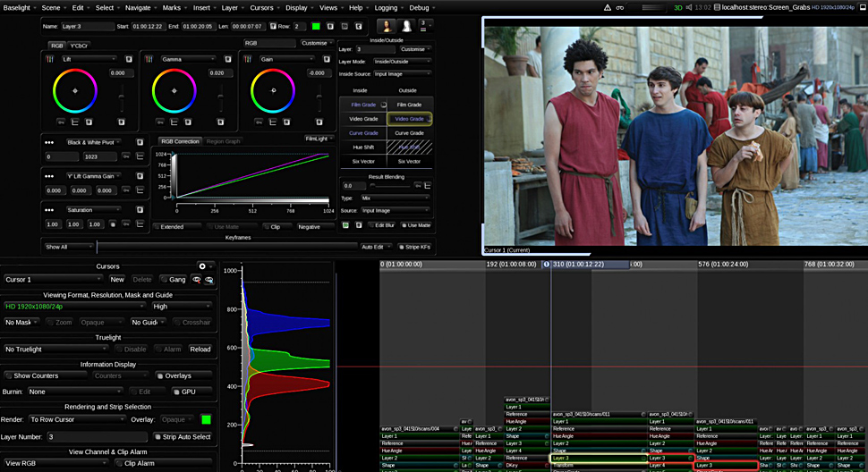
Task: Click the warning triangle icon in the top menu bar
Action: click(x=608, y=8)
